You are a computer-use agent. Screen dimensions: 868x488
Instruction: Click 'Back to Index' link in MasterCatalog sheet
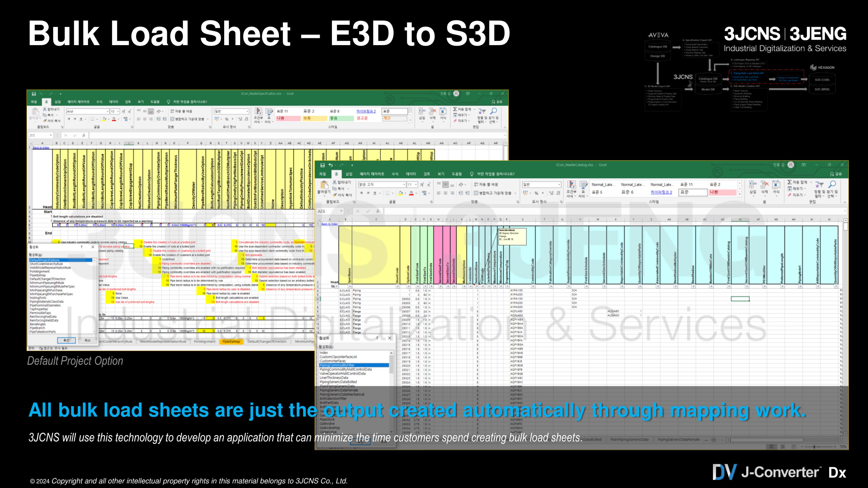tap(330, 224)
